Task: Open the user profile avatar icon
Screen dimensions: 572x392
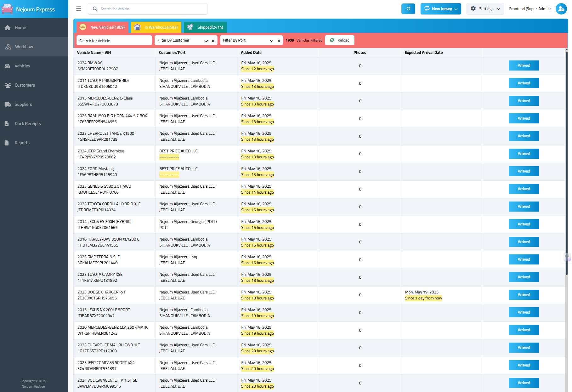Action: coord(561,9)
